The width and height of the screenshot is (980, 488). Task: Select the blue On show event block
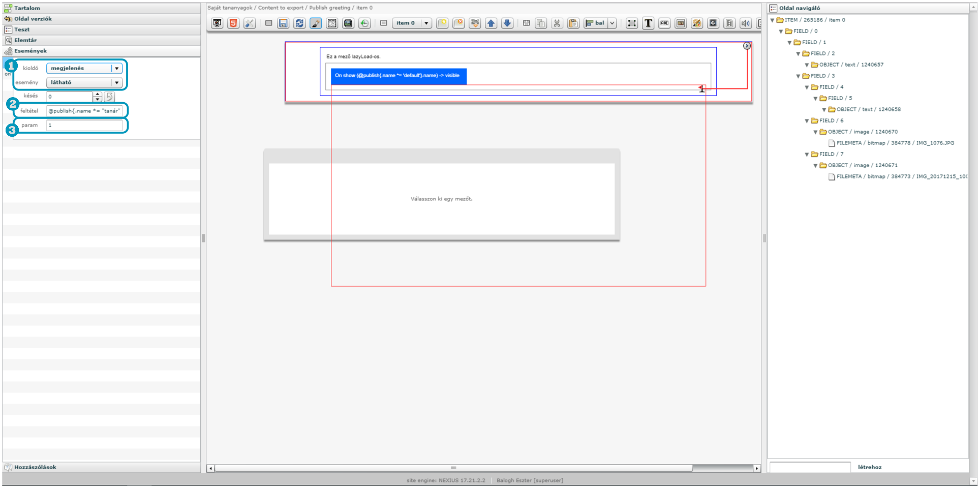(x=398, y=76)
